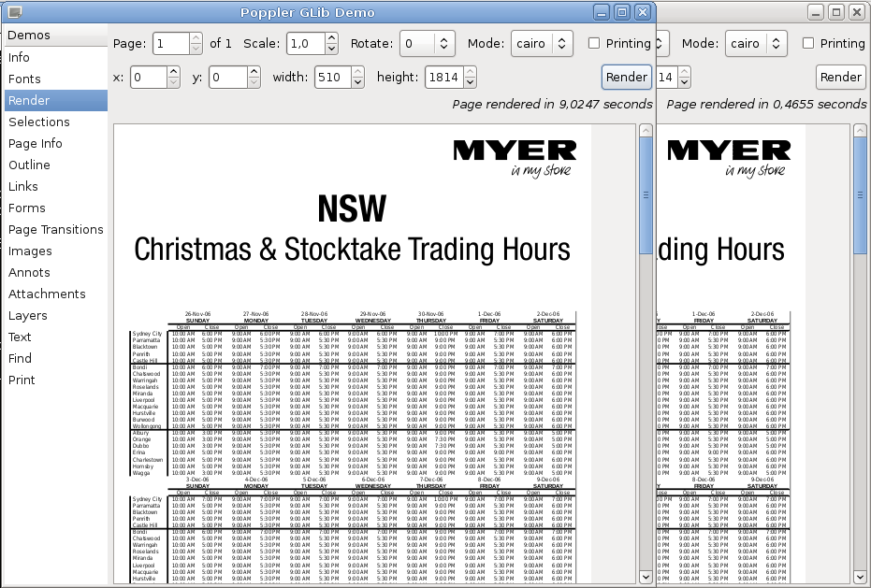Decrease height with down arrow in background window
871x588 pixels.
click(685, 82)
